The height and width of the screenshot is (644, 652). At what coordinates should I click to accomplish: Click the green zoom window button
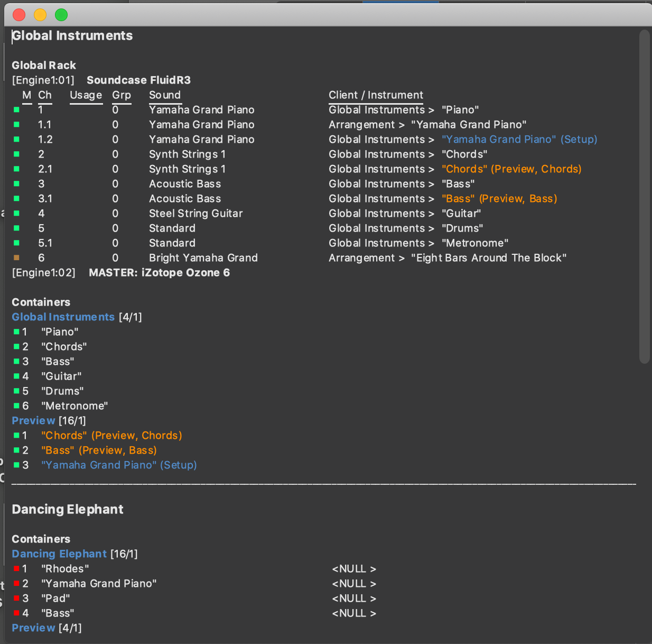point(61,15)
